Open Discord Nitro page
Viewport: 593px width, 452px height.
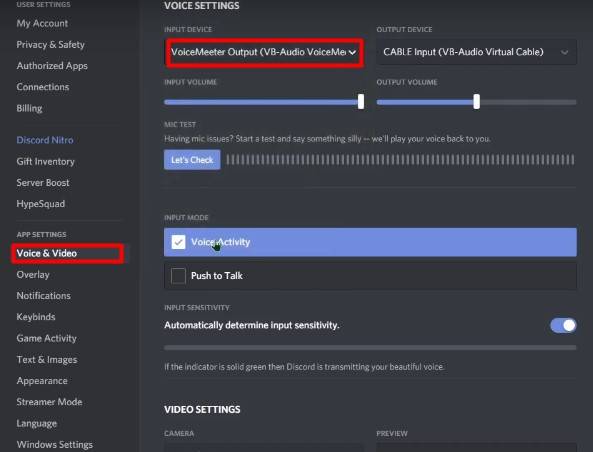click(x=45, y=140)
